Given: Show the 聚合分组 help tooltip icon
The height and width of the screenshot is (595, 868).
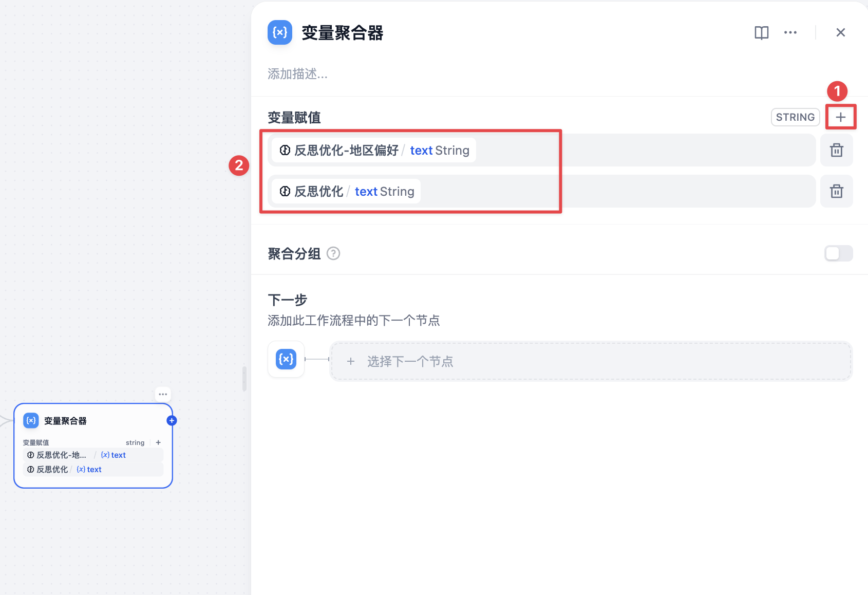Looking at the screenshot, I should 333,253.
